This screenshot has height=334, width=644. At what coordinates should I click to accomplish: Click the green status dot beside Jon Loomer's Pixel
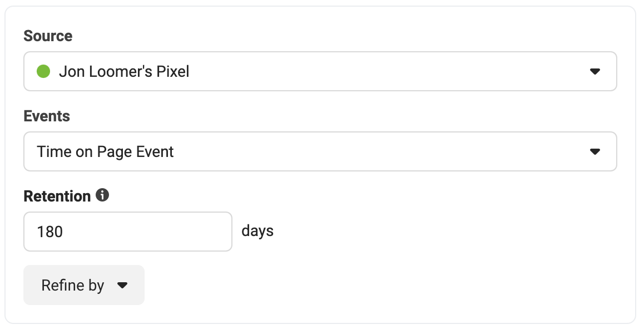(x=43, y=71)
